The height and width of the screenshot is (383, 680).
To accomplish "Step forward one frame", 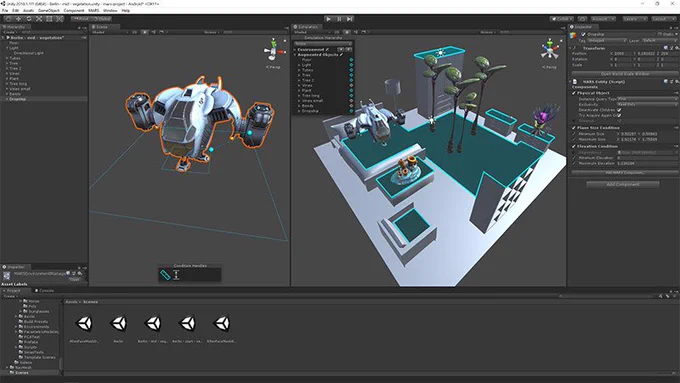I will [x=350, y=19].
